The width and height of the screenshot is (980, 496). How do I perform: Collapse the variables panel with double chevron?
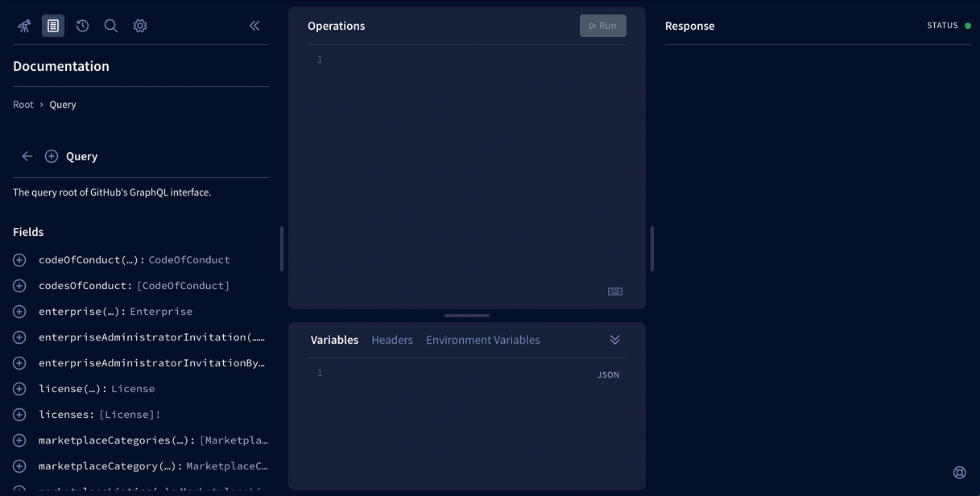tap(615, 340)
